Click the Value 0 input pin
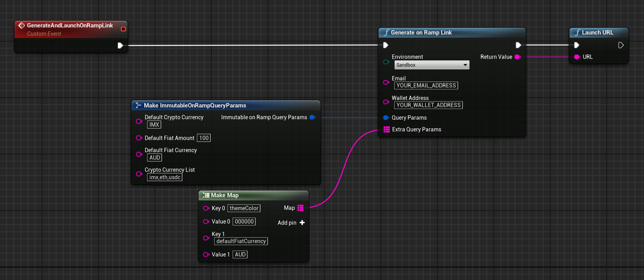Image resolution: width=644 pixels, height=280 pixels. coord(206,222)
